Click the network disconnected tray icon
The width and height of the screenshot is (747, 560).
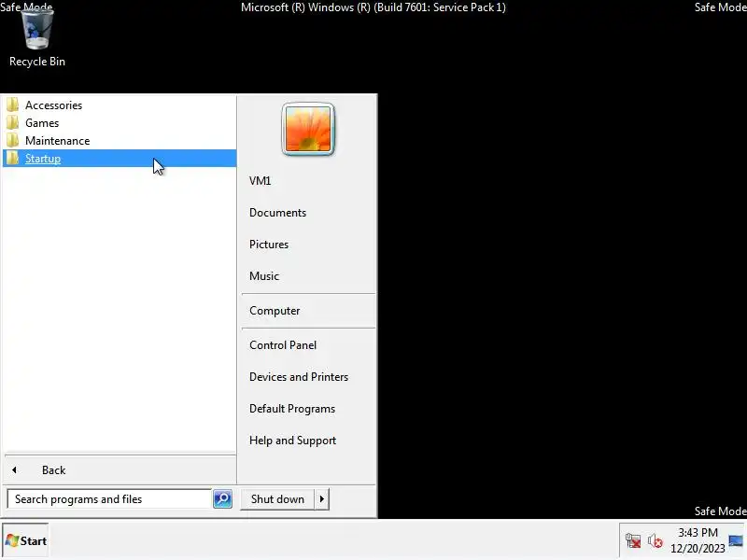coord(633,541)
